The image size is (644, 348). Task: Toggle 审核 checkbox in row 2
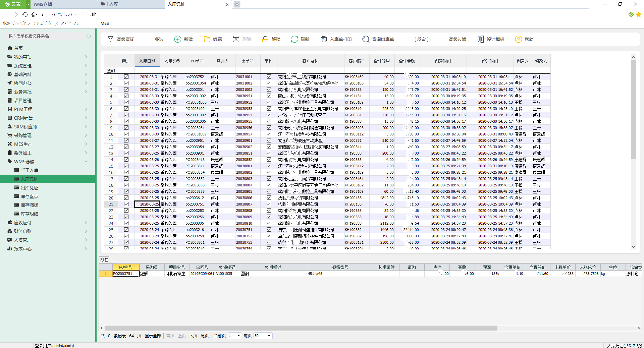click(269, 83)
